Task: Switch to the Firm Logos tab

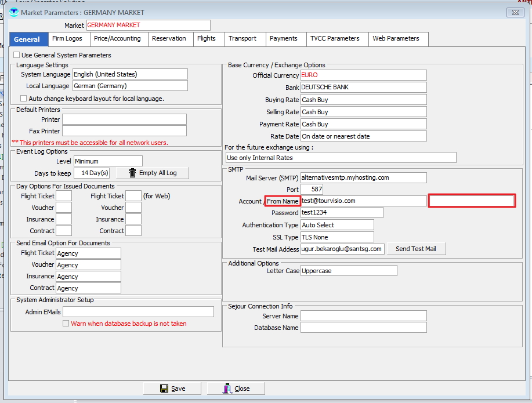Action: (67, 39)
